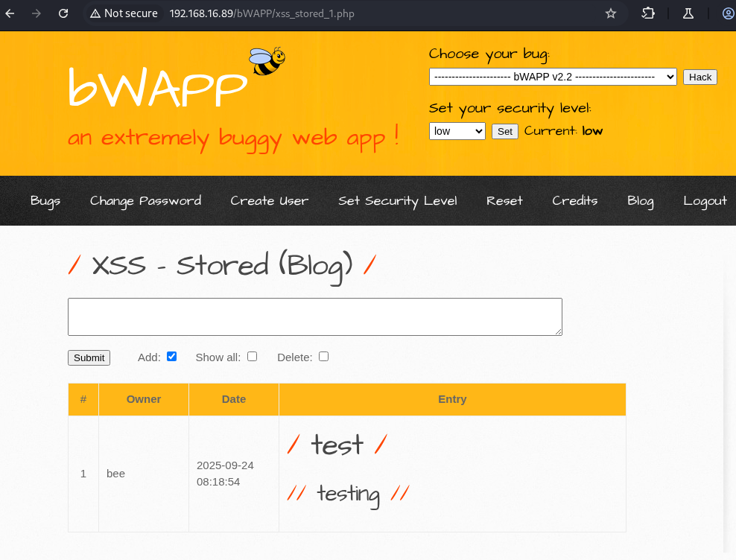Open the browser extensions puzzle icon
The image size is (736, 560).
(648, 13)
